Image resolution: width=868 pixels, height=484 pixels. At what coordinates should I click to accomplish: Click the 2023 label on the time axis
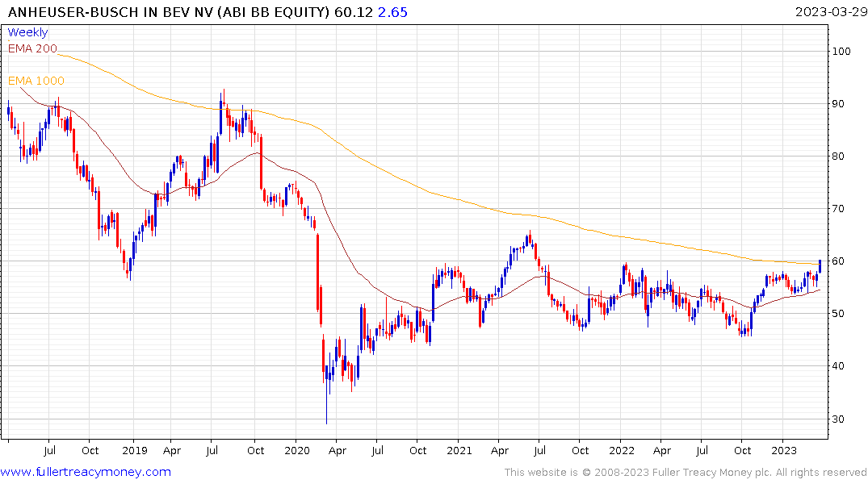pos(783,450)
